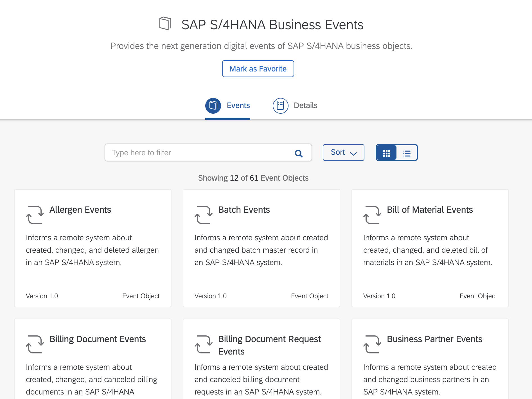
Task: Open the Bill of Material Events title
Action: [x=430, y=210]
